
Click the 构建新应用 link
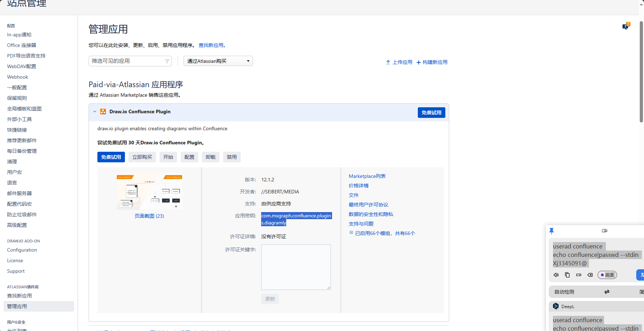tap(435, 62)
